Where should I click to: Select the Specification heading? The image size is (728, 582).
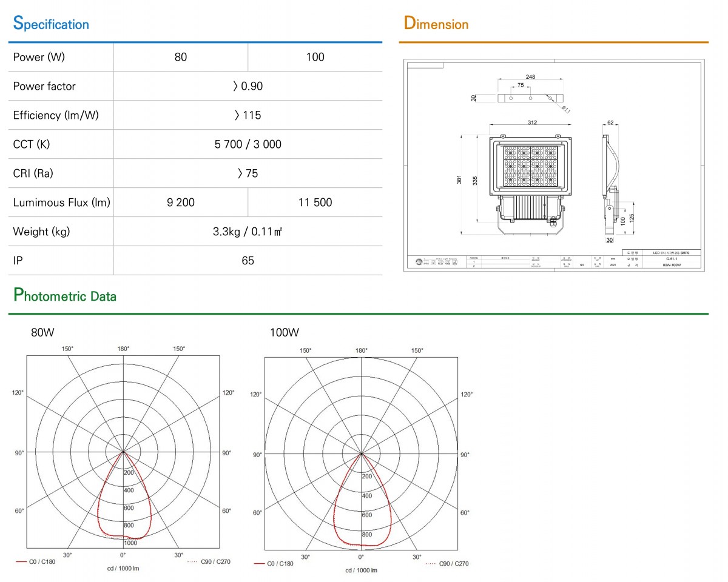pos(51,24)
